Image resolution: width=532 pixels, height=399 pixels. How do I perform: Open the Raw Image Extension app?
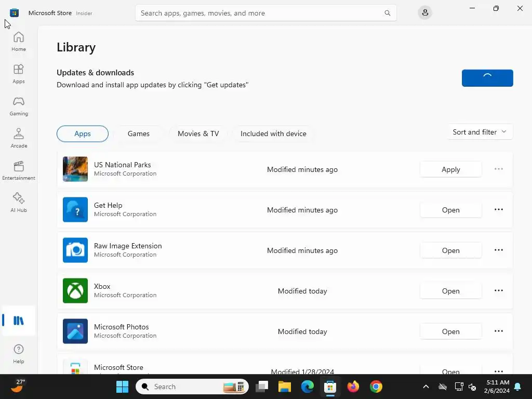tap(450, 250)
